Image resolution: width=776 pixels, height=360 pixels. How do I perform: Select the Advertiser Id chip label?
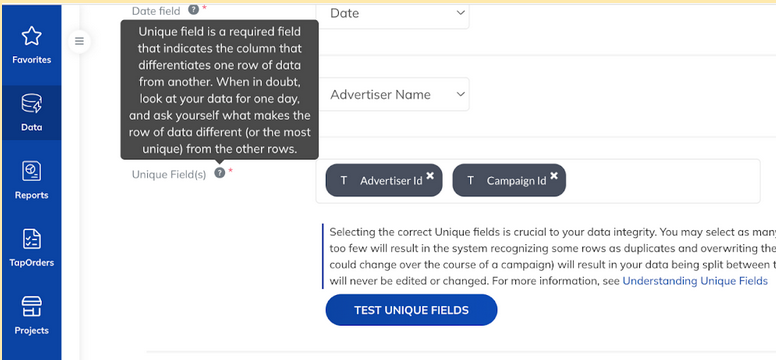[x=391, y=181]
